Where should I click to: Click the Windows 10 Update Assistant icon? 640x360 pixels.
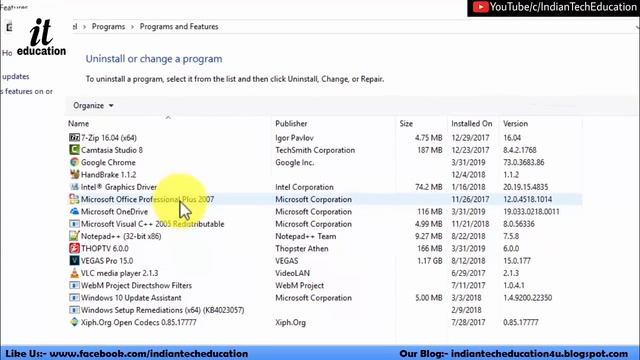click(74, 298)
